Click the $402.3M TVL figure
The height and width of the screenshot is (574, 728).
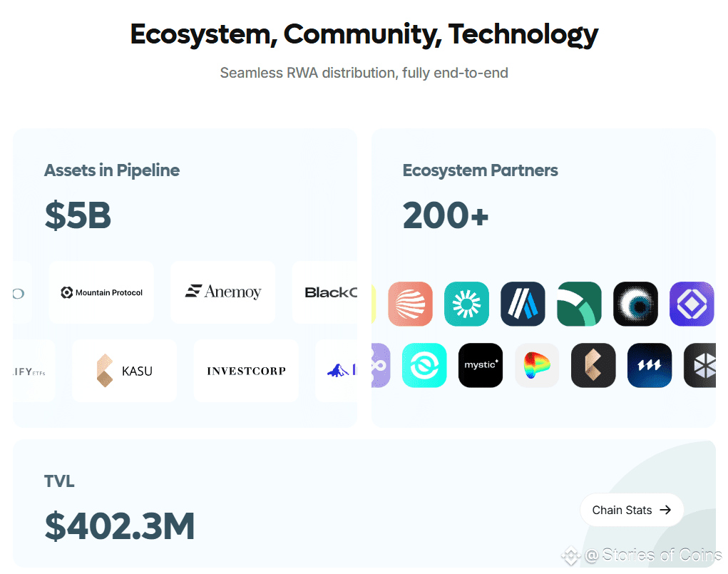[120, 526]
